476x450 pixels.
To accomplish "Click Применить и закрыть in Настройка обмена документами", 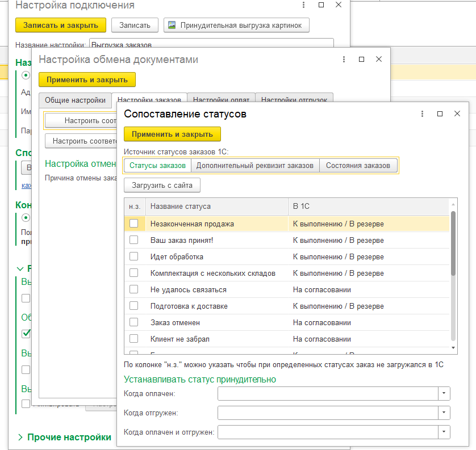I will click(87, 80).
